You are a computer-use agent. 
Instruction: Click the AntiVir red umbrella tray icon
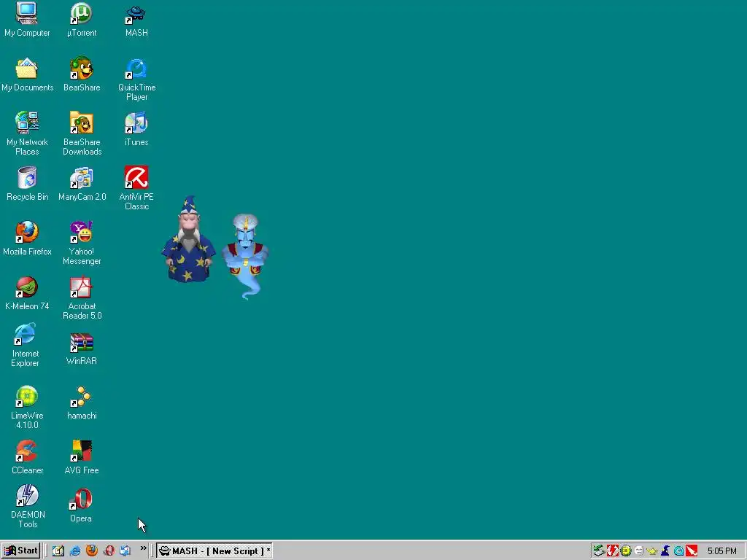692,551
